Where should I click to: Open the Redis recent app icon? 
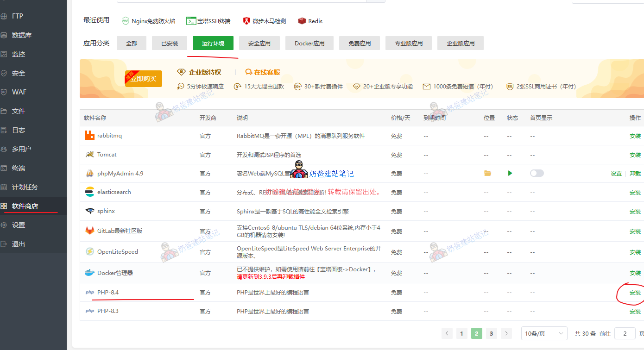click(x=302, y=21)
